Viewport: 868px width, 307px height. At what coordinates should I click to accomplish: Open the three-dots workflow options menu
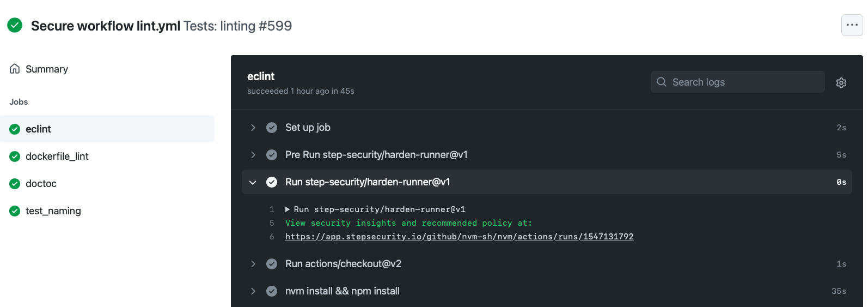tap(852, 25)
